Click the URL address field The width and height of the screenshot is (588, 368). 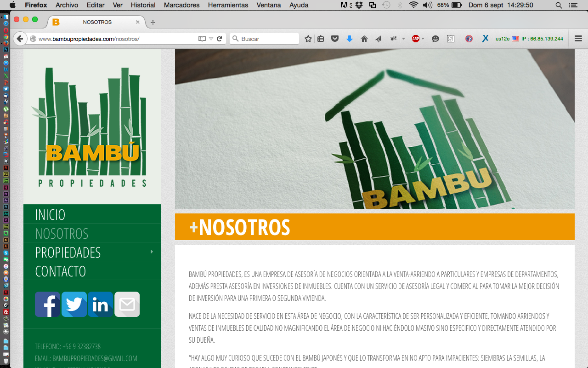pyautogui.click(x=117, y=39)
